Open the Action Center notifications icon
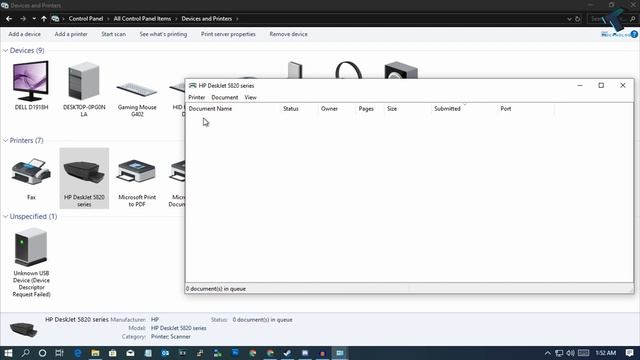Viewport: 640px width, 360px height. (629, 353)
